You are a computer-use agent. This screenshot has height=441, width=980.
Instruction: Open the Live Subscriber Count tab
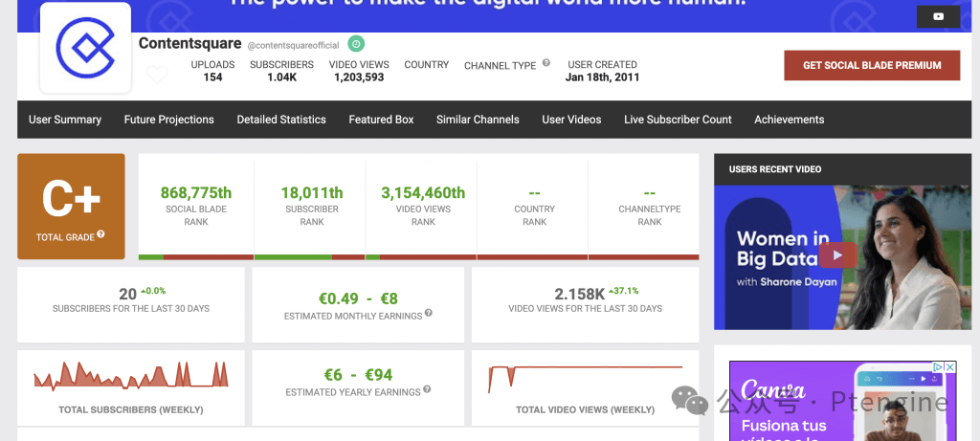tap(678, 120)
